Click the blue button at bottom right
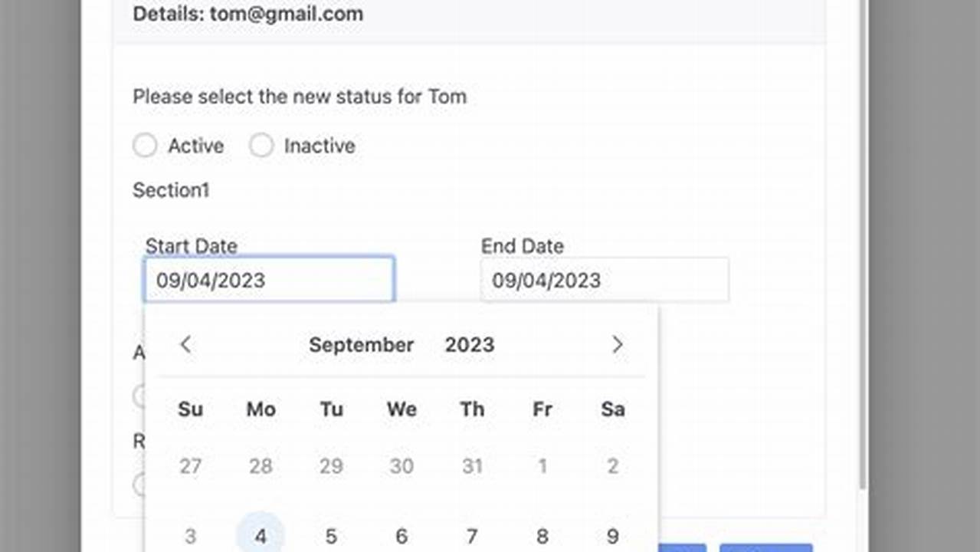 (766, 548)
